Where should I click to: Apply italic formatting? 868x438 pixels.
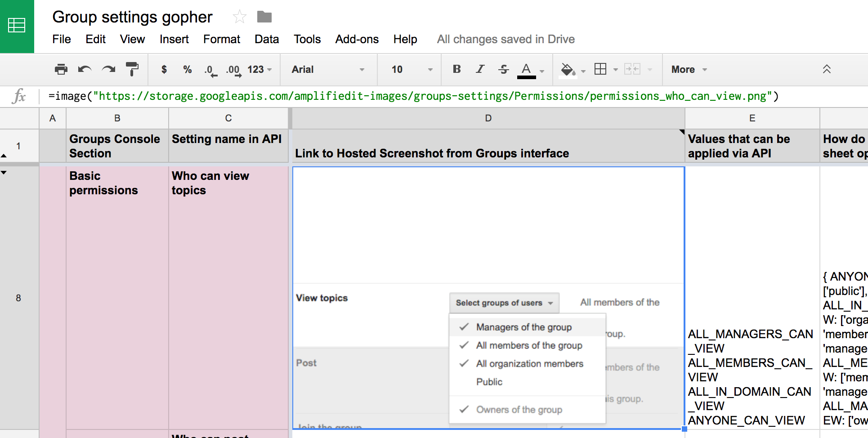point(480,69)
